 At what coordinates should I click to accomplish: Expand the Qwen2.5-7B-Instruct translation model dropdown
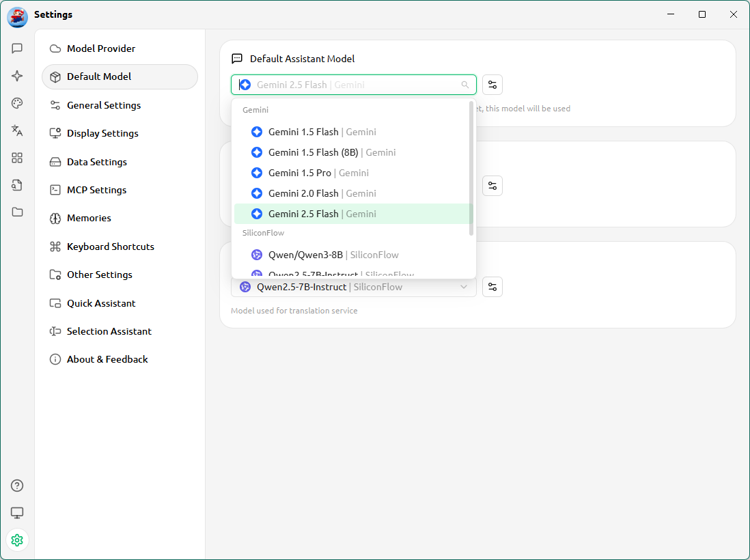pos(353,287)
